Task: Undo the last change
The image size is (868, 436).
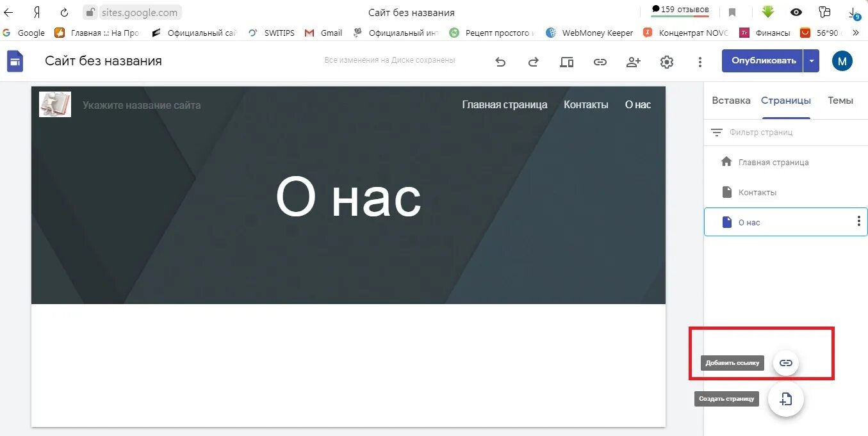Action: tap(500, 61)
